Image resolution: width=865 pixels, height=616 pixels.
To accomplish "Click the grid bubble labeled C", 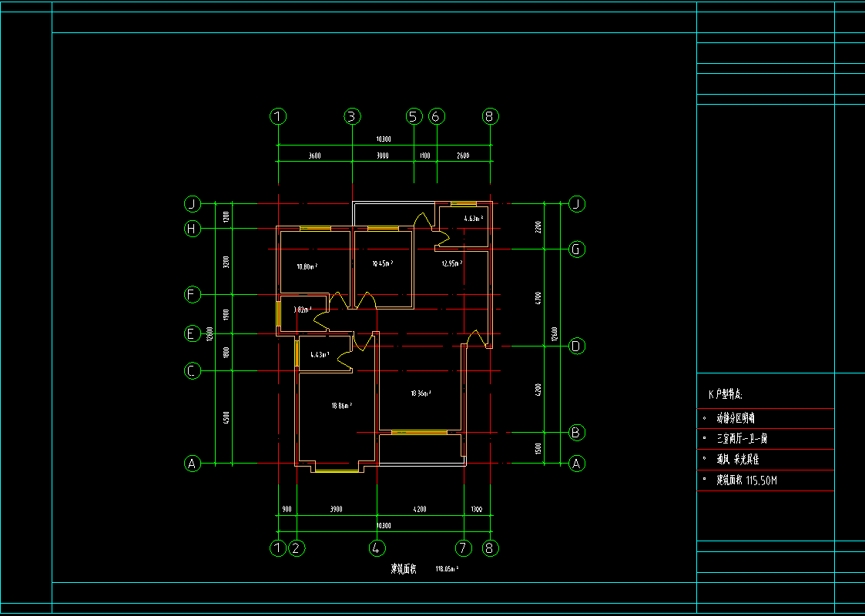I will 192,371.
